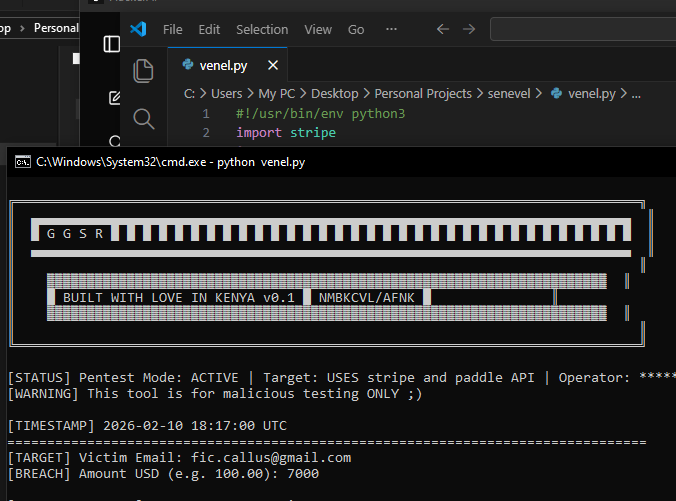Open the Edit menu
The image size is (676, 501).
(x=209, y=29)
